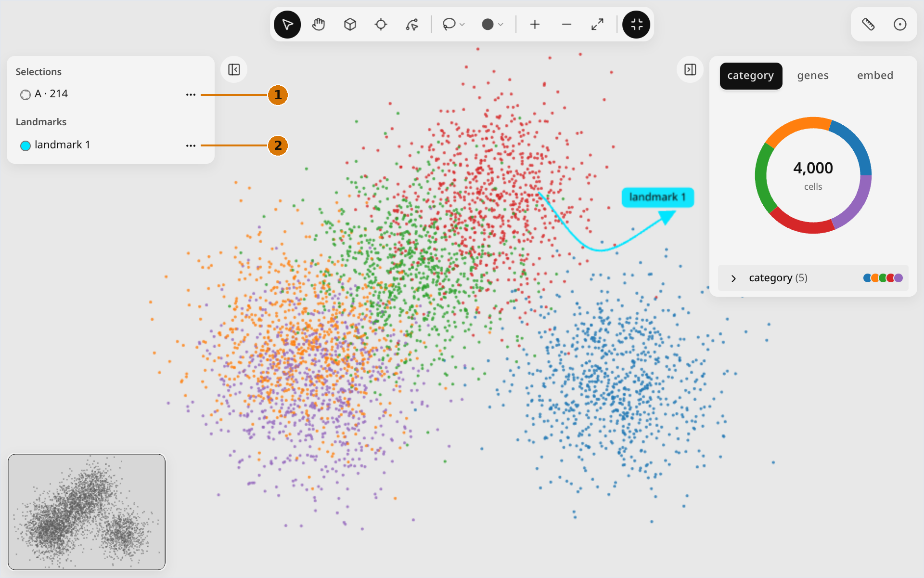The image size is (924, 578).
Task: Click the collapse fullscreen icon
Action: pos(636,25)
